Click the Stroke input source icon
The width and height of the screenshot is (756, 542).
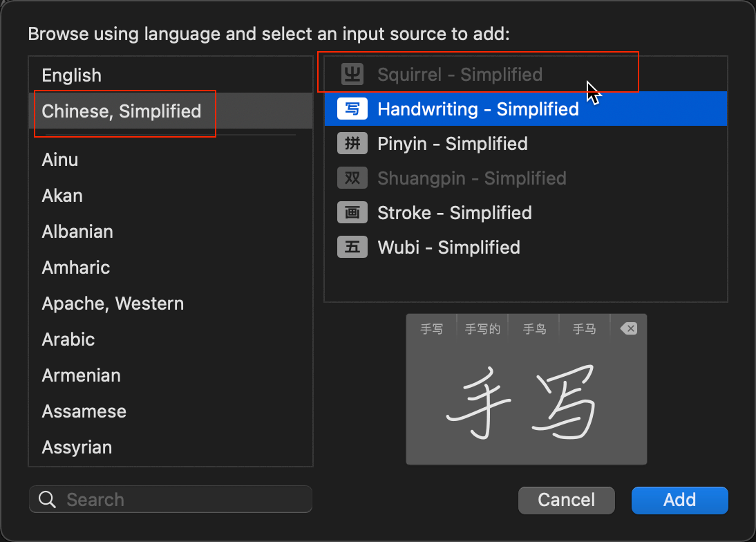pyautogui.click(x=352, y=213)
